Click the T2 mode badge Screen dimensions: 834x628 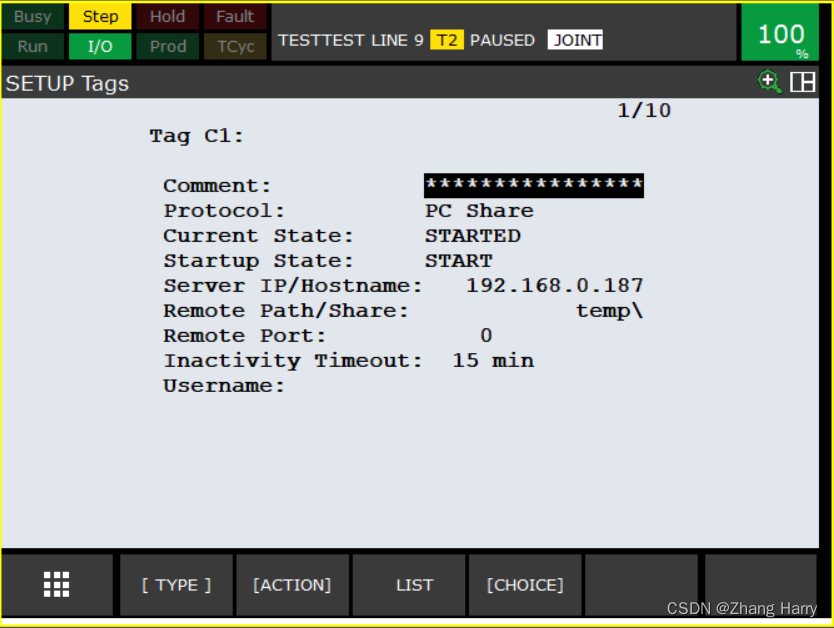coord(447,40)
